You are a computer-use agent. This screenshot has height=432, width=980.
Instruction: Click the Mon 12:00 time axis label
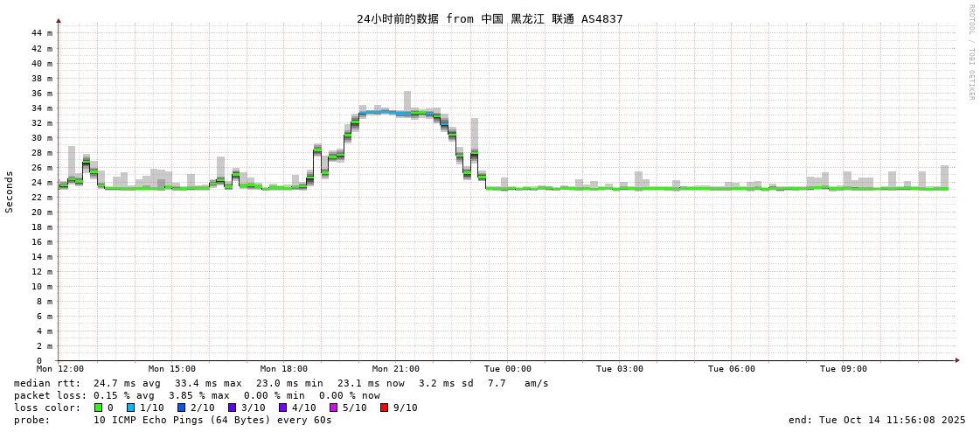pyautogui.click(x=60, y=369)
